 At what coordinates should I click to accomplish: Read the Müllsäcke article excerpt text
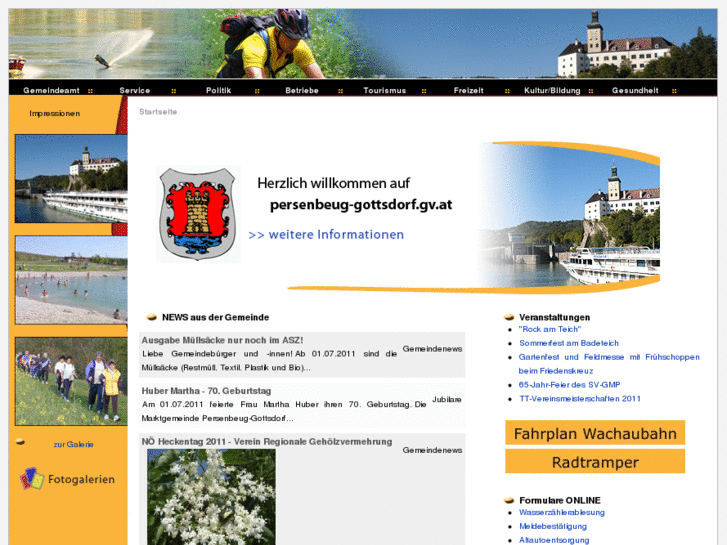pos(269,361)
